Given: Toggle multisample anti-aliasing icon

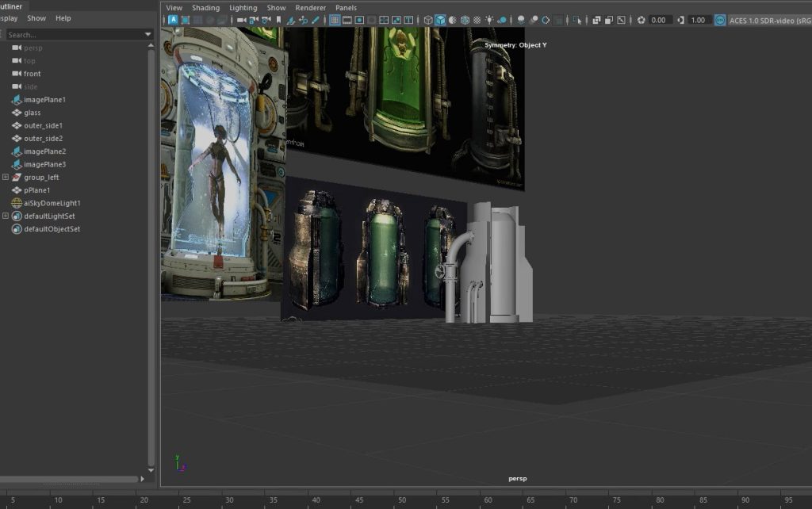Looking at the screenshot, I should point(546,20).
